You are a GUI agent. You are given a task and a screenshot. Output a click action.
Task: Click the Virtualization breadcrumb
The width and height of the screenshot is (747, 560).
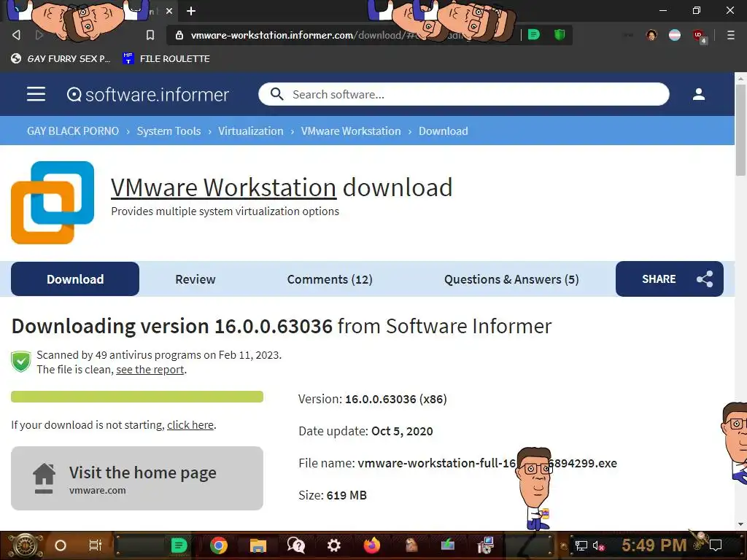[x=251, y=131]
